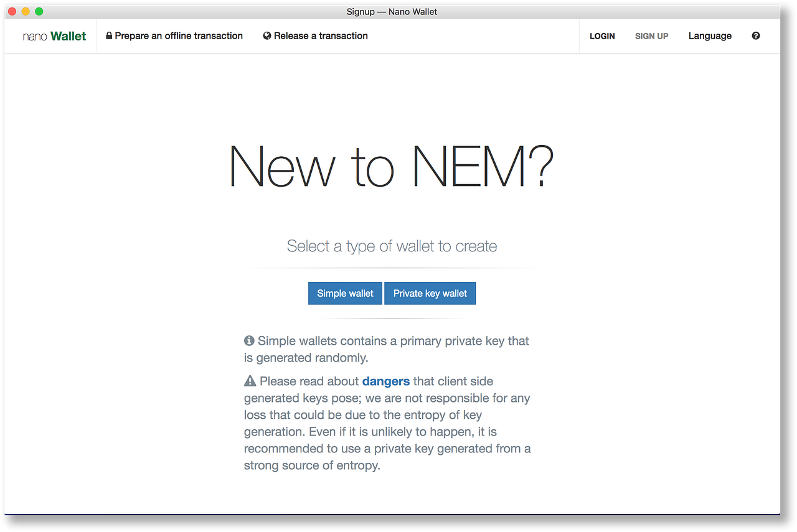Click the globe icon next to Release a transaction
The image size is (797, 532).
[x=266, y=35]
